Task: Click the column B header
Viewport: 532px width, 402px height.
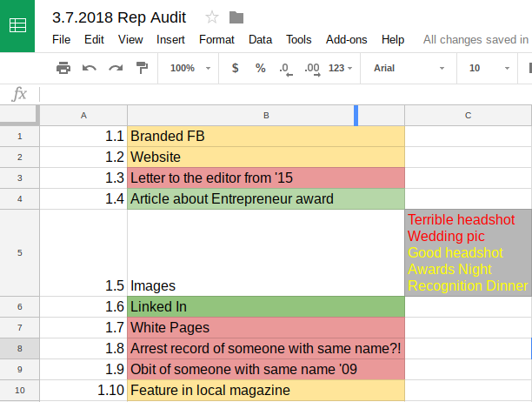Action: coord(266,116)
